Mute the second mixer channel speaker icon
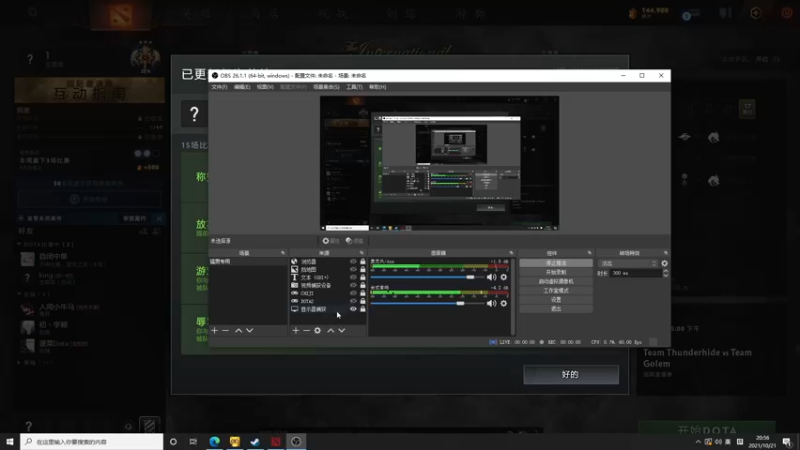Screen dimensions: 800x450 click(491, 304)
